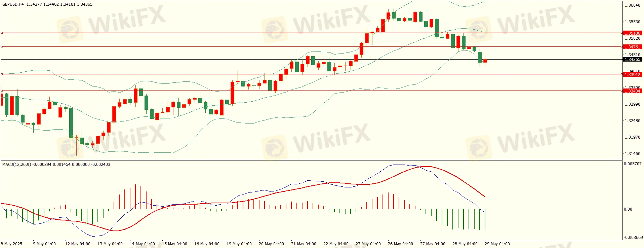Click the 1.36040 price axis value
This screenshot has width=644, height=248.
coord(632,5)
